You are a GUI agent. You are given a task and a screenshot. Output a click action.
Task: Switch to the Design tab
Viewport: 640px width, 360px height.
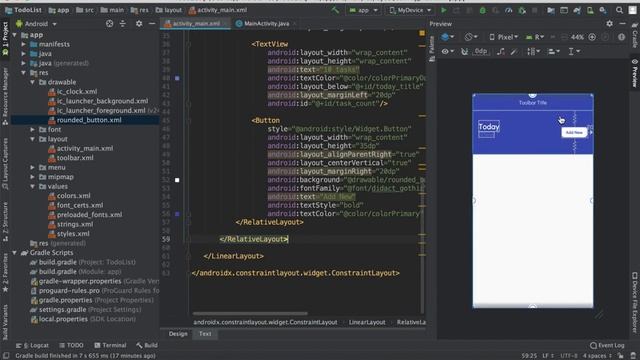click(178, 334)
